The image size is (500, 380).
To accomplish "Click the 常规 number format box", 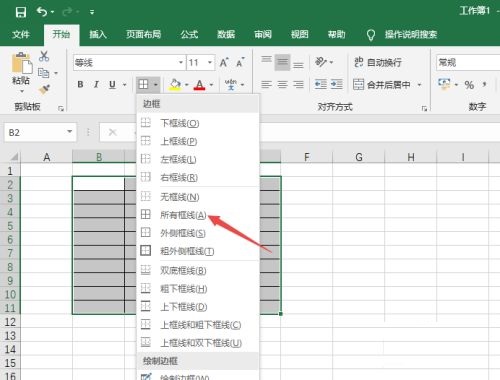I will coord(468,62).
